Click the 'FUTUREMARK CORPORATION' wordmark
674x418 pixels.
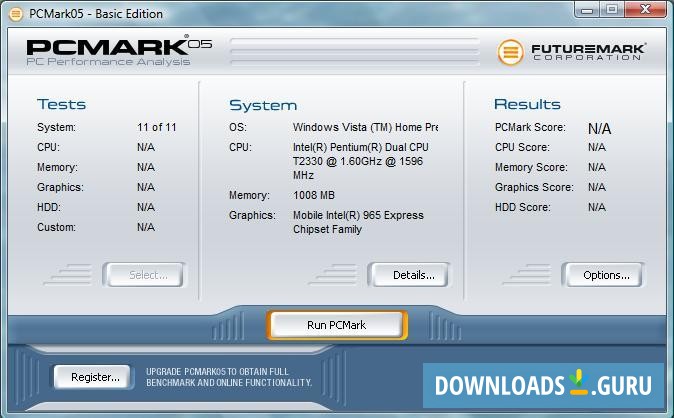click(x=588, y=52)
